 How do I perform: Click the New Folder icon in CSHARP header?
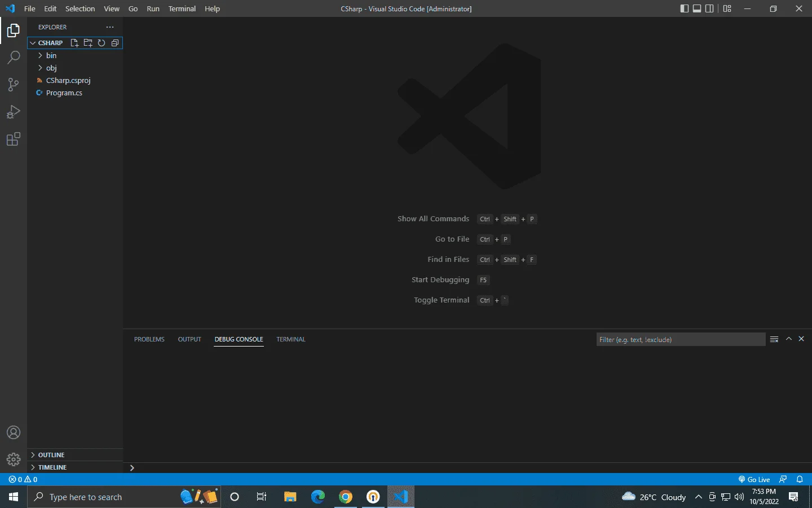coord(88,43)
